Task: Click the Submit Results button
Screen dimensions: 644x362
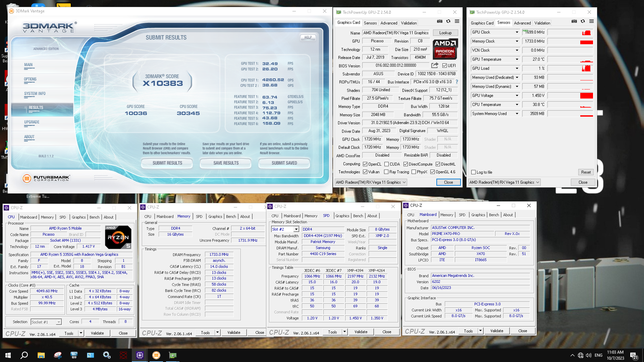Action: tap(167, 163)
